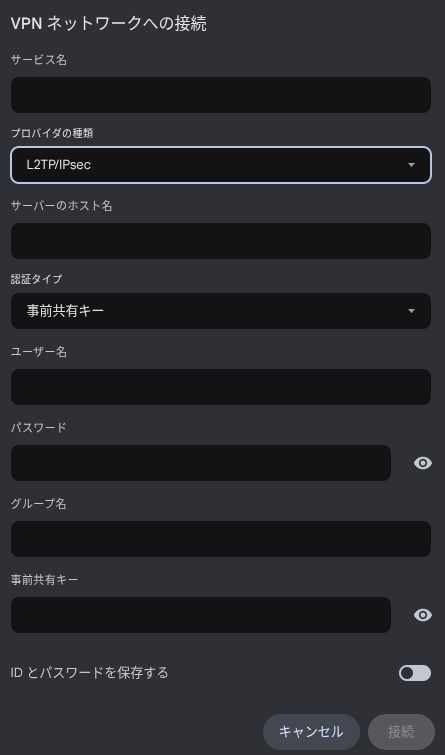445x755 pixels.
Task: Focus the パスワード input field
Action: 201,463
